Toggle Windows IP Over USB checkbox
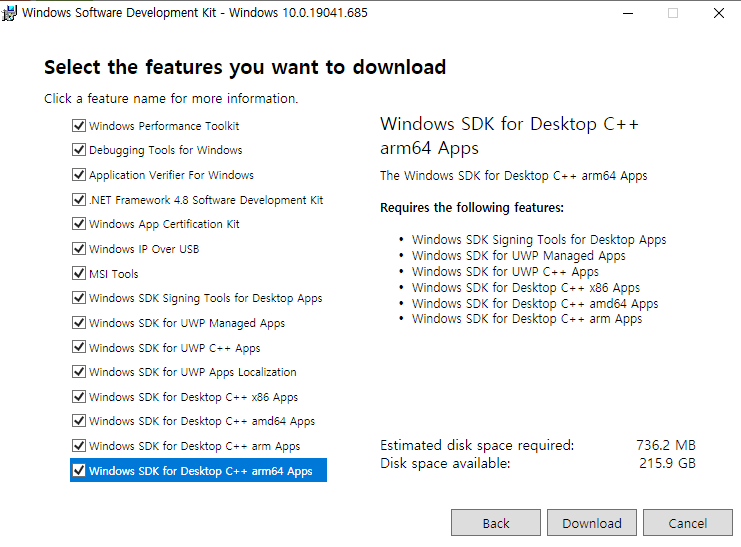This screenshot has height=547, width=741. pos(79,249)
